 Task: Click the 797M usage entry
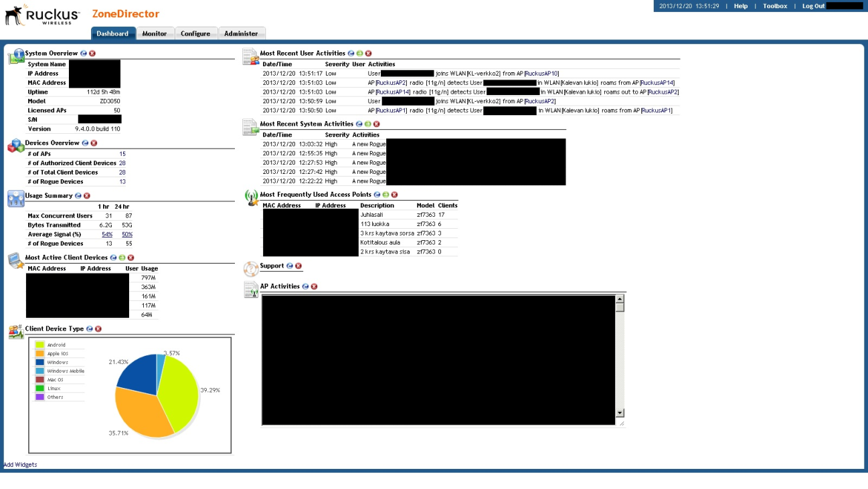148,278
